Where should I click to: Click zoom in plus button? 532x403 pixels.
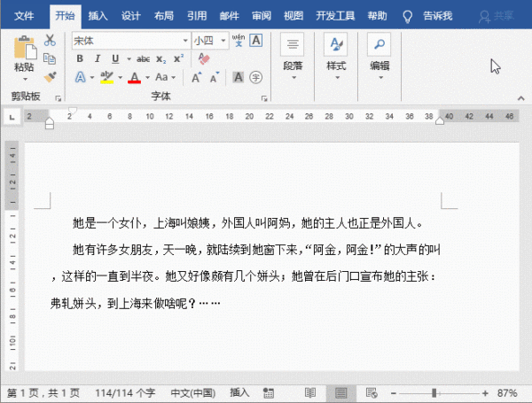coord(485,393)
